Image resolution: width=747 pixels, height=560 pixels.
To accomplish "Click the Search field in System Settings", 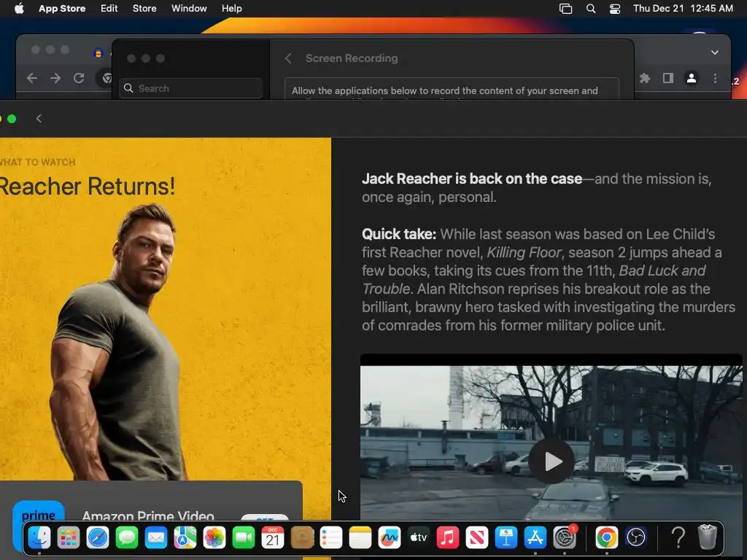I will click(x=190, y=88).
